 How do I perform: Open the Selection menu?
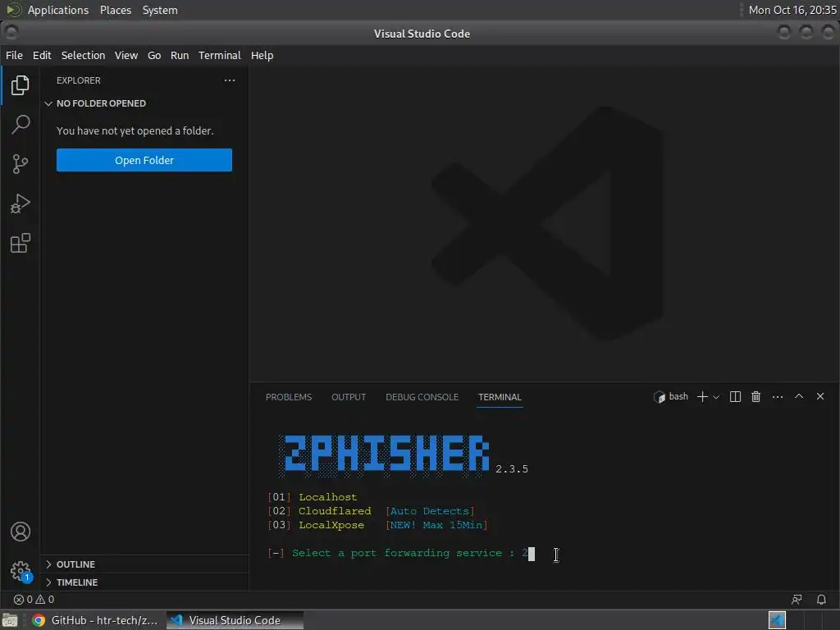point(83,55)
